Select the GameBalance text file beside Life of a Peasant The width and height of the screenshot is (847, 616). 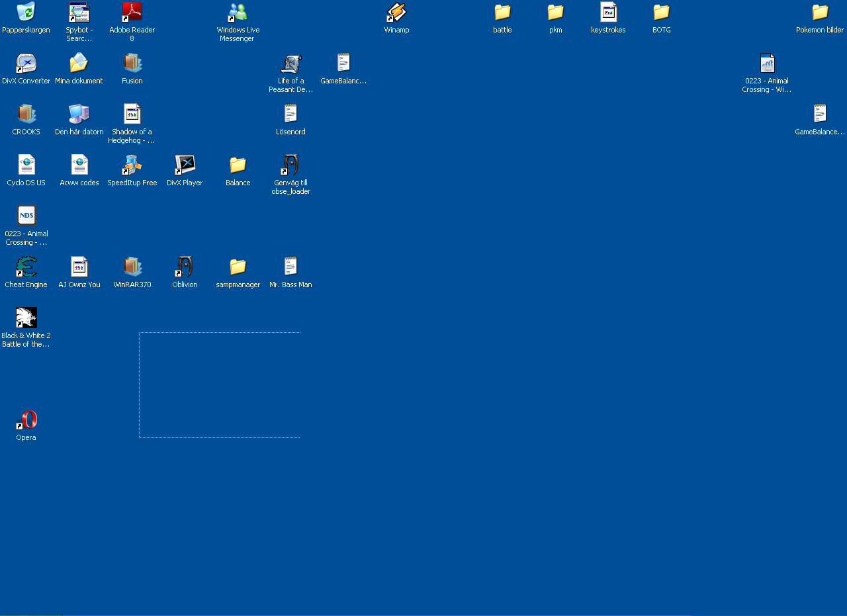[x=343, y=63]
